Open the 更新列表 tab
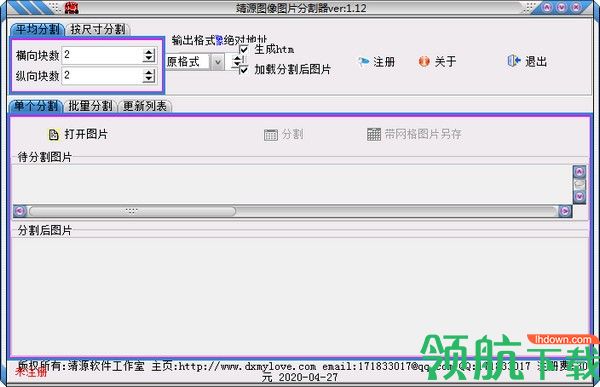Viewport: 600px width, 387px height. click(145, 106)
